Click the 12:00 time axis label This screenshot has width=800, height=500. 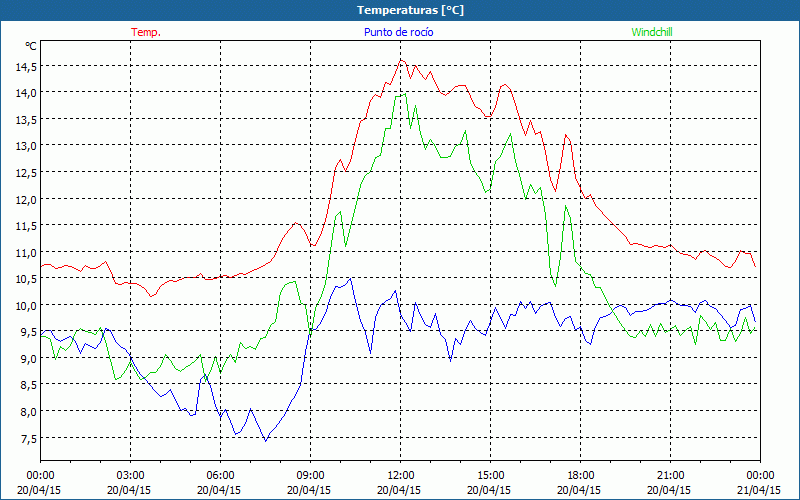pyautogui.click(x=401, y=476)
